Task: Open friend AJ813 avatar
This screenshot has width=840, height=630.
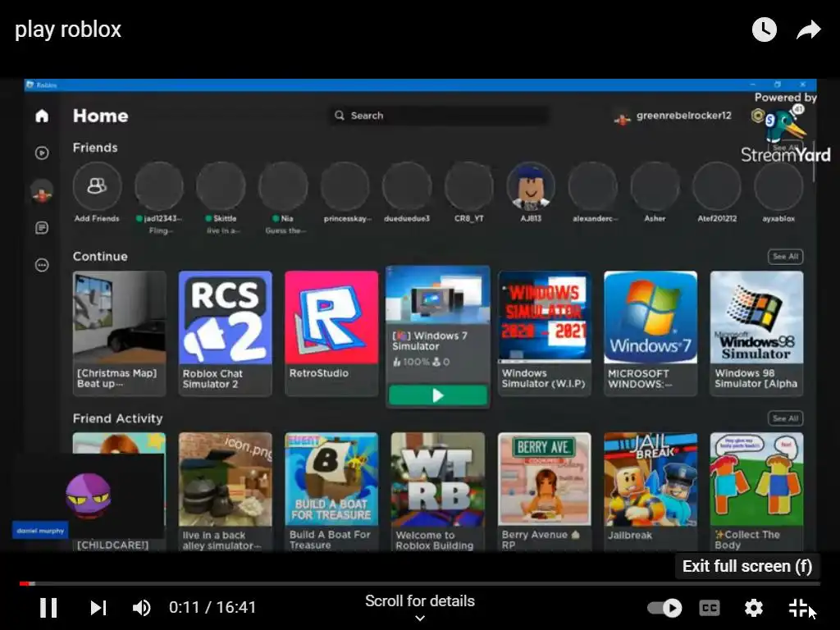Action: point(531,186)
